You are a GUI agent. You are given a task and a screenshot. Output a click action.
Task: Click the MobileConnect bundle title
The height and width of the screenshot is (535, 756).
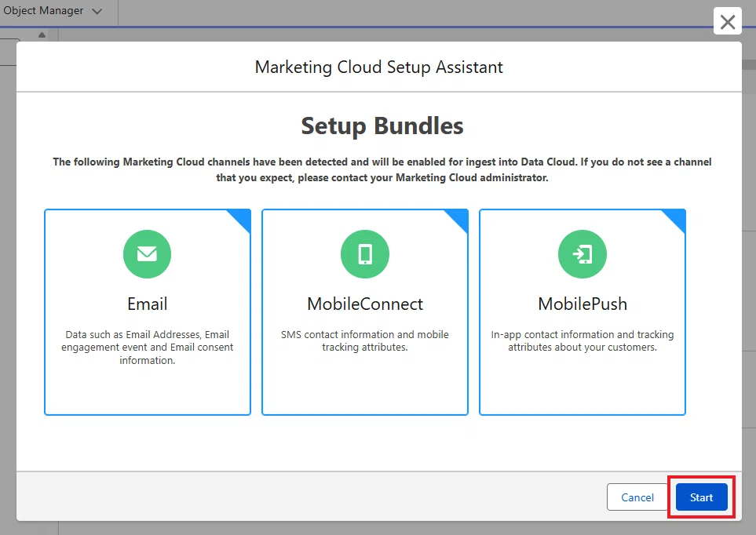(x=365, y=304)
